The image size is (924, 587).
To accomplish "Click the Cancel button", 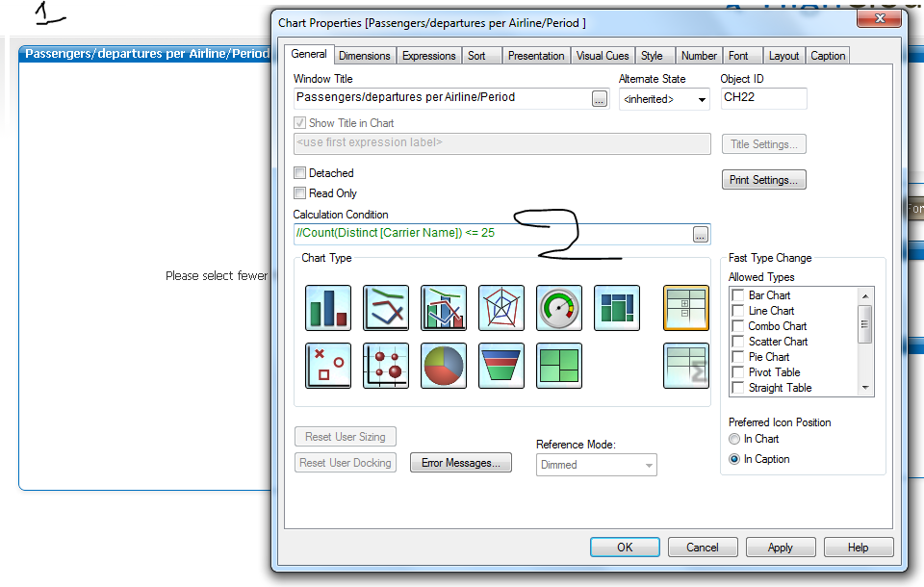I will pos(703,547).
